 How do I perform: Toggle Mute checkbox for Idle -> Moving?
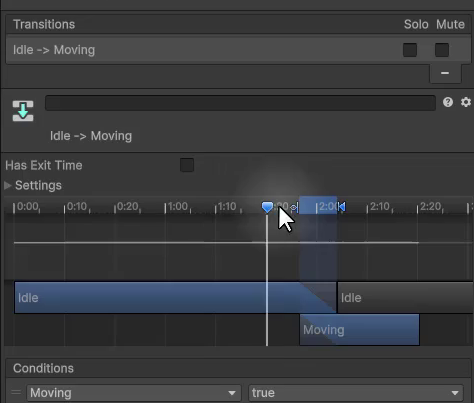[x=442, y=50]
